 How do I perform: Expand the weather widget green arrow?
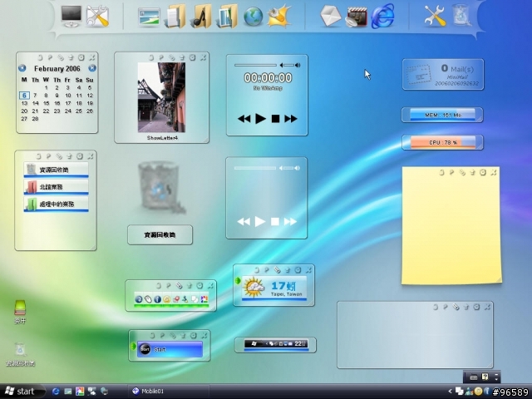(x=238, y=281)
